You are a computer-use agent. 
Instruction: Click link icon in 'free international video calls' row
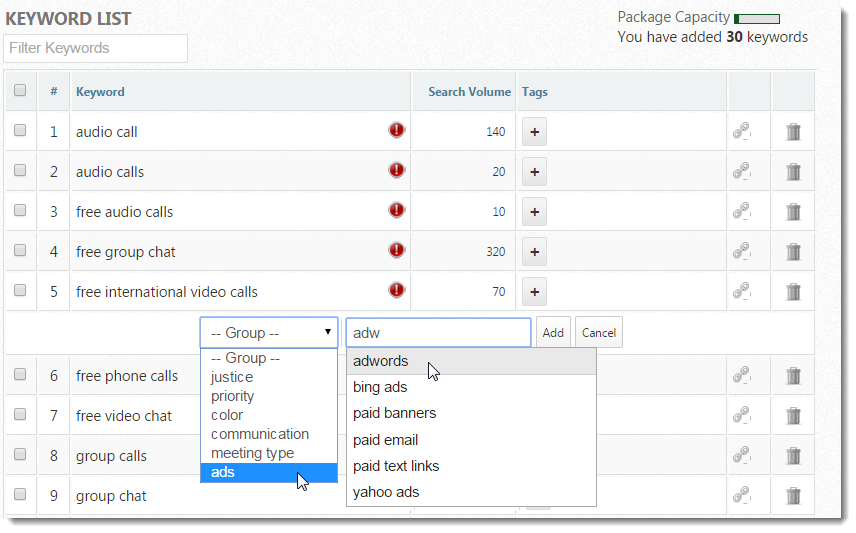point(741,292)
